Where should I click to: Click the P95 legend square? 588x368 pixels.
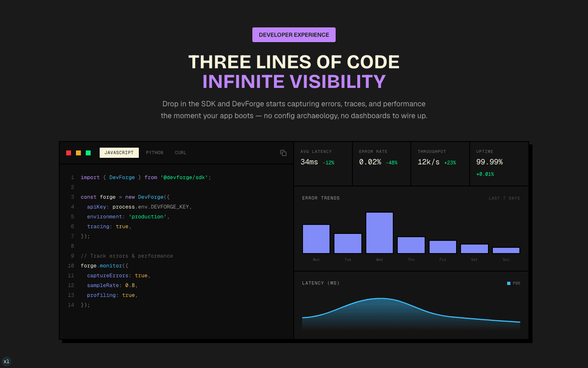tap(509, 283)
